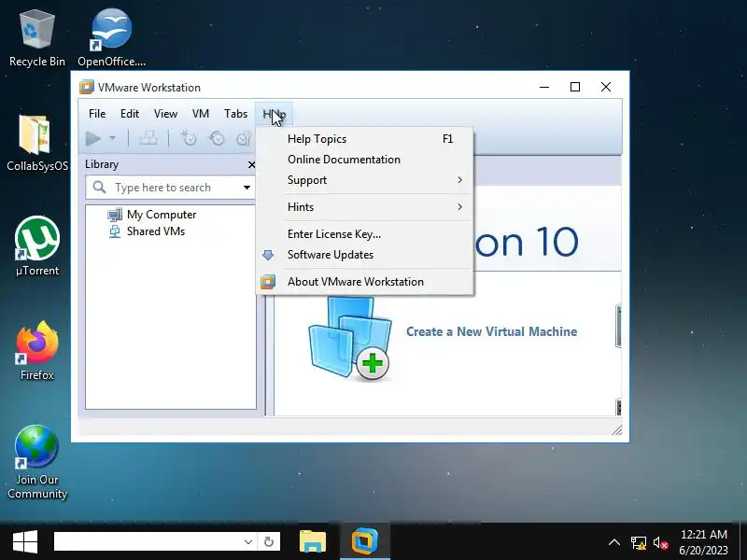Screen dimensions: 747x560
Task: Click the send Ctrl+Alt+Del toolbar icon
Action: (x=148, y=138)
